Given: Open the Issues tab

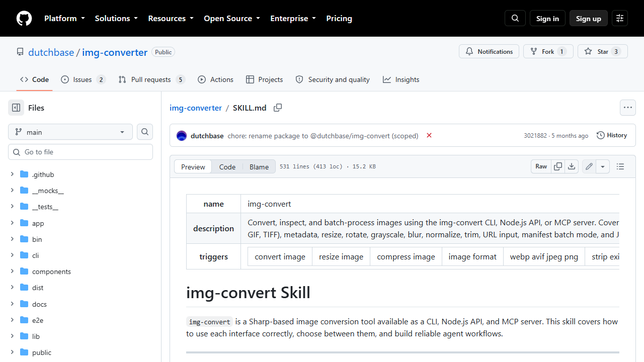Looking at the screenshot, I should tap(84, 79).
